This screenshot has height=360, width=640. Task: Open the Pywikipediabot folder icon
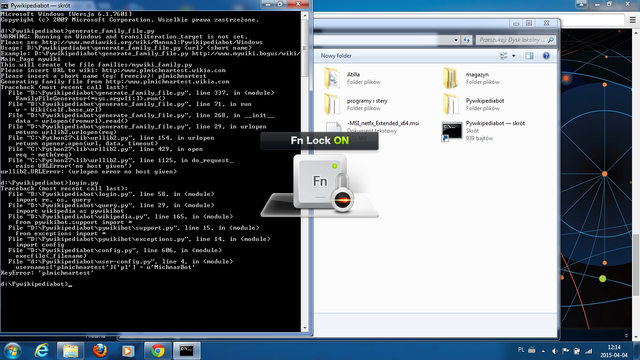click(451, 104)
